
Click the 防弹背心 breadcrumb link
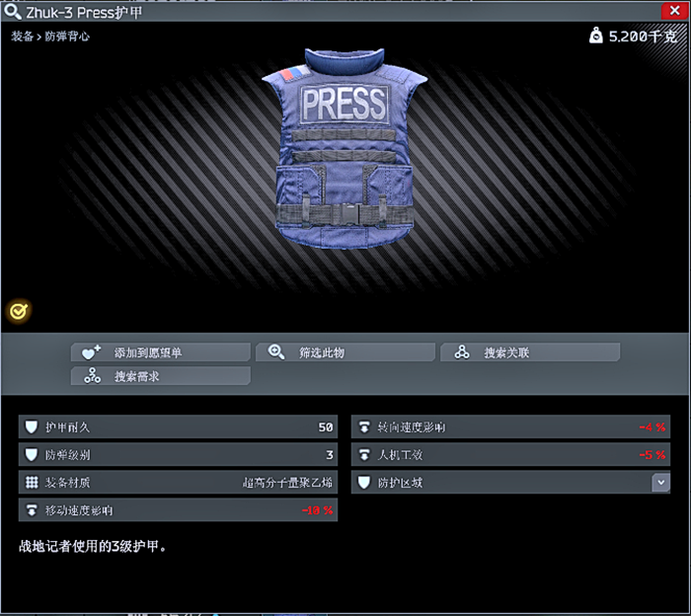[x=67, y=37]
